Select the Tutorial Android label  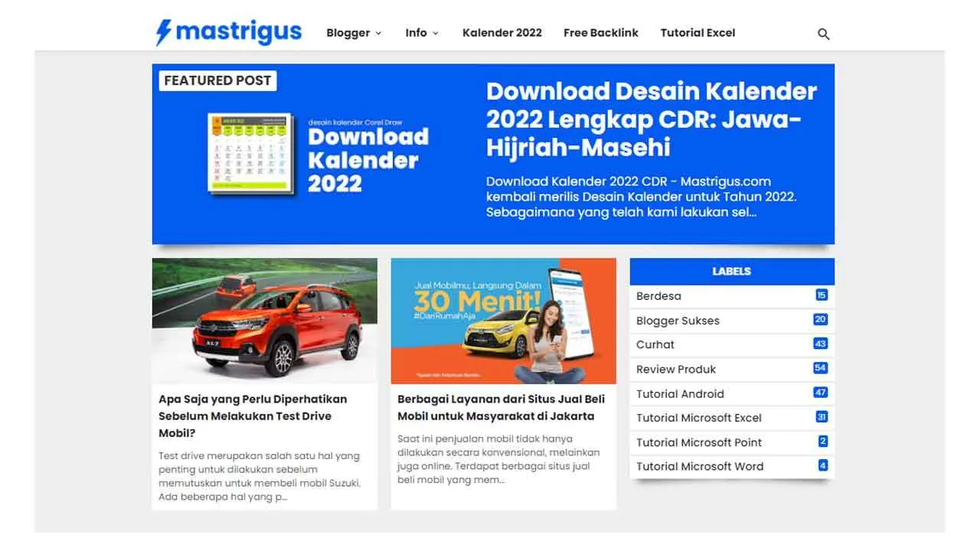680,393
